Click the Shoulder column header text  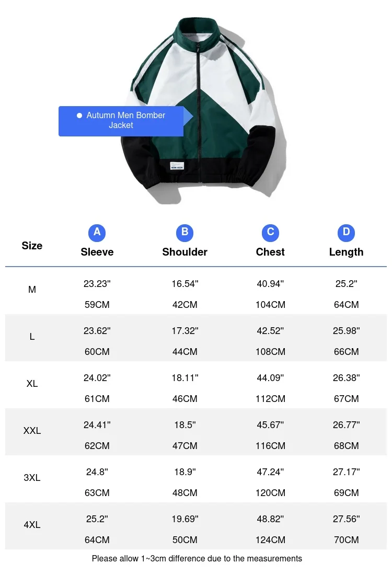pyautogui.click(x=185, y=252)
